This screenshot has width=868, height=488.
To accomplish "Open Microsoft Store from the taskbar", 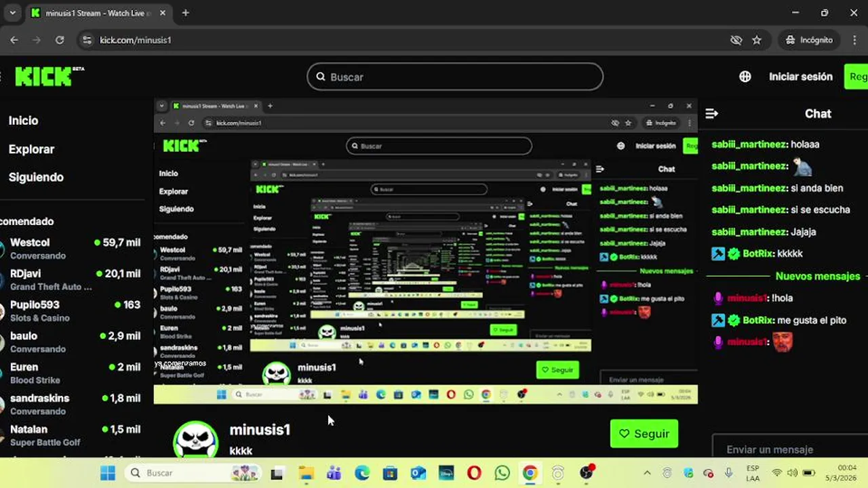I will pyautogui.click(x=390, y=473).
